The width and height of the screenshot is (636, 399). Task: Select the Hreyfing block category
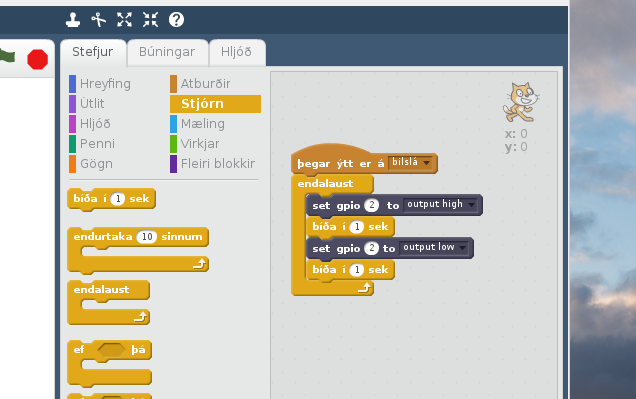(x=100, y=84)
